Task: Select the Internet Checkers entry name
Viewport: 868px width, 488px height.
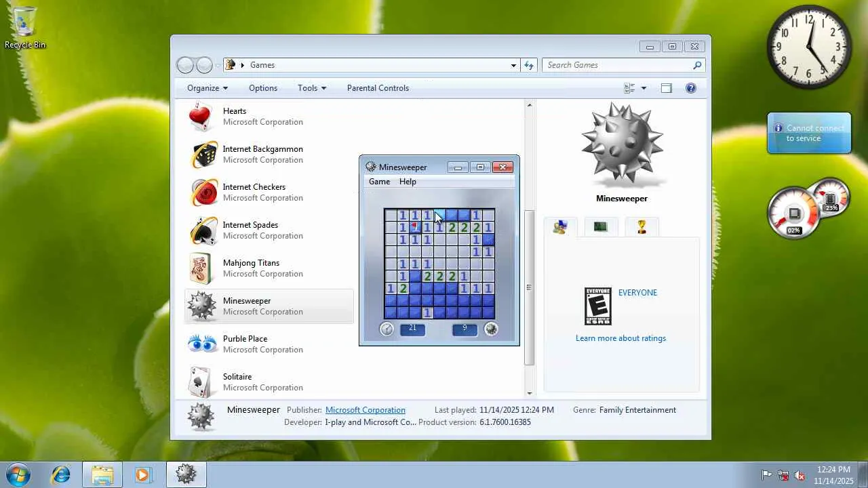Action: pyautogui.click(x=254, y=187)
